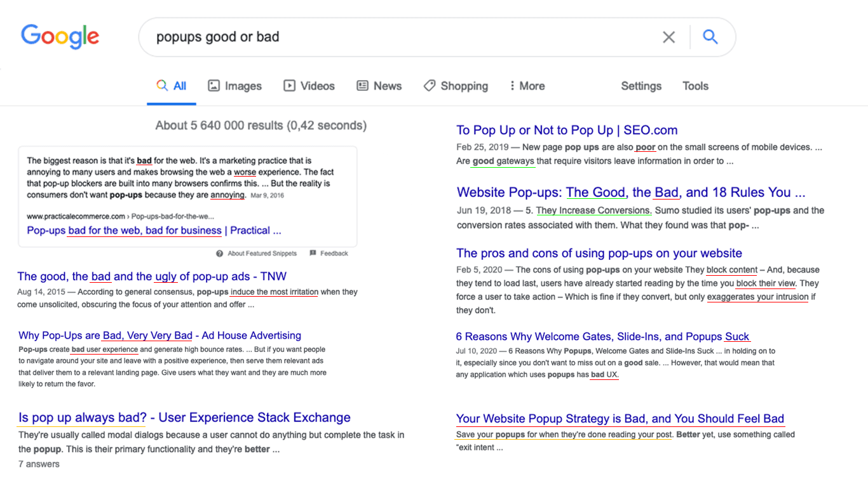The image size is (868, 488).
Task: Click the question mark icon beside About Featured Snippets
Action: coord(220,254)
